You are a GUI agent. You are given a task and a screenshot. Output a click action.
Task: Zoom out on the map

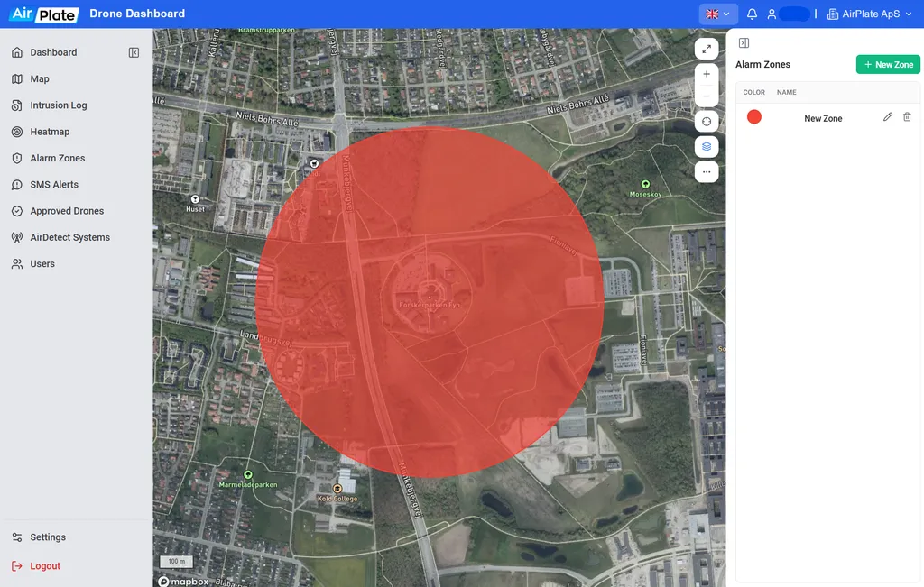pyautogui.click(x=706, y=96)
